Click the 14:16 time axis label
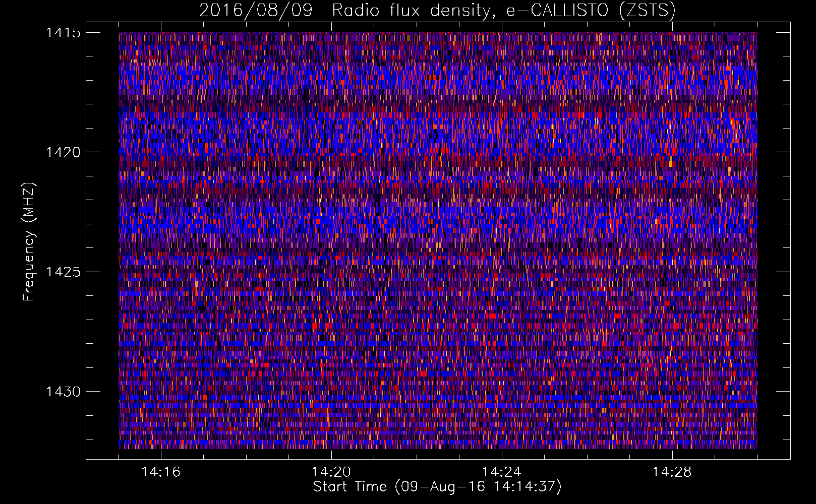This screenshot has height=504, width=816. 161,472
